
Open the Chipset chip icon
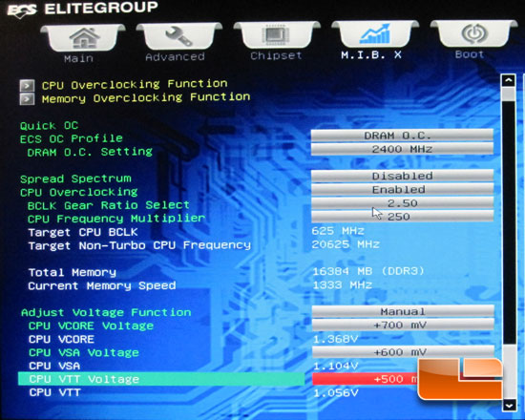276,35
